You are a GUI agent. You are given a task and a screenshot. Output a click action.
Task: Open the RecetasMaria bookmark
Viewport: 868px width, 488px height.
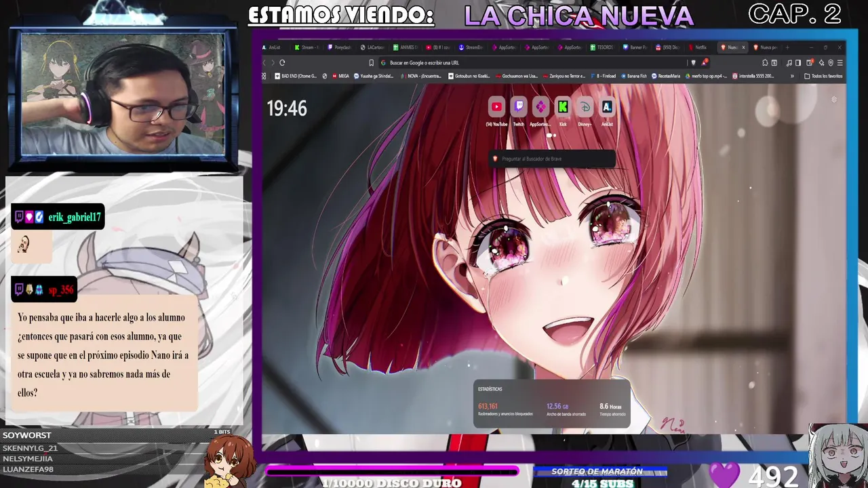click(x=666, y=76)
